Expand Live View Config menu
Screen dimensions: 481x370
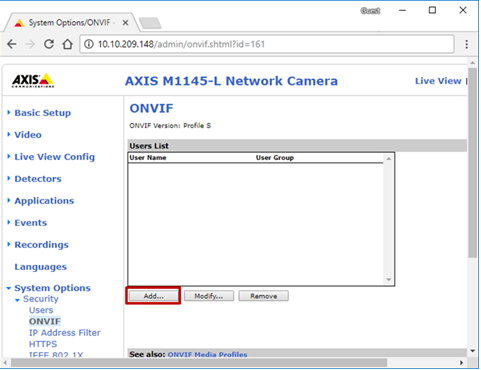[x=54, y=157]
